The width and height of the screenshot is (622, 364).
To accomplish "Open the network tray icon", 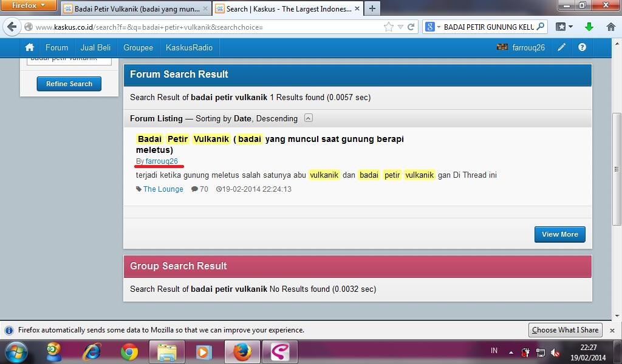I will 540,352.
